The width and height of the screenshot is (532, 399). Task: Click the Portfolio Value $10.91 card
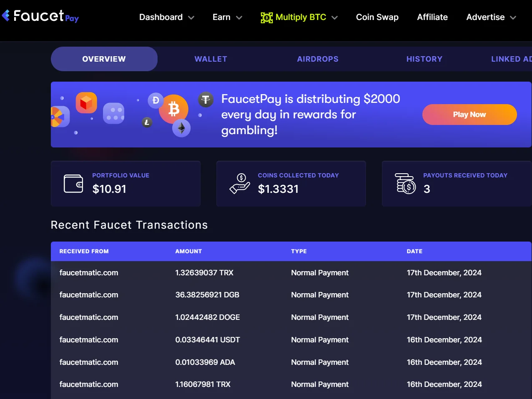tap(125, 184)
